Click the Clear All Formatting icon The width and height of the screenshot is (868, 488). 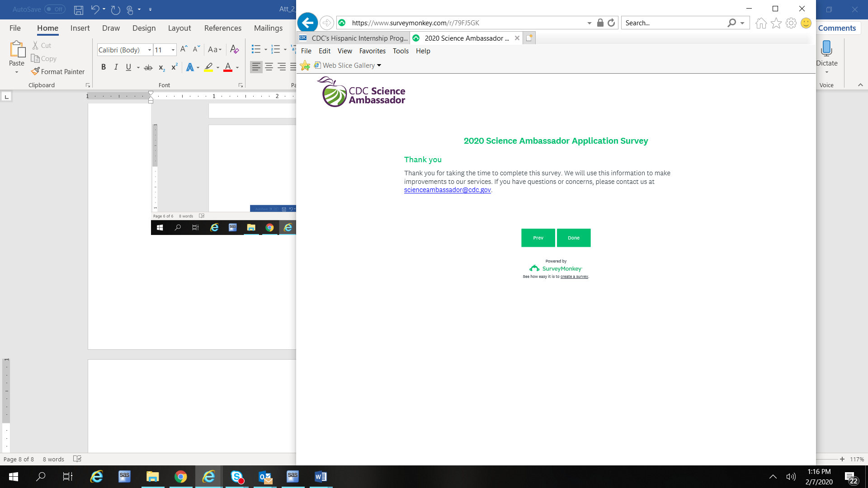coord(234,49)
